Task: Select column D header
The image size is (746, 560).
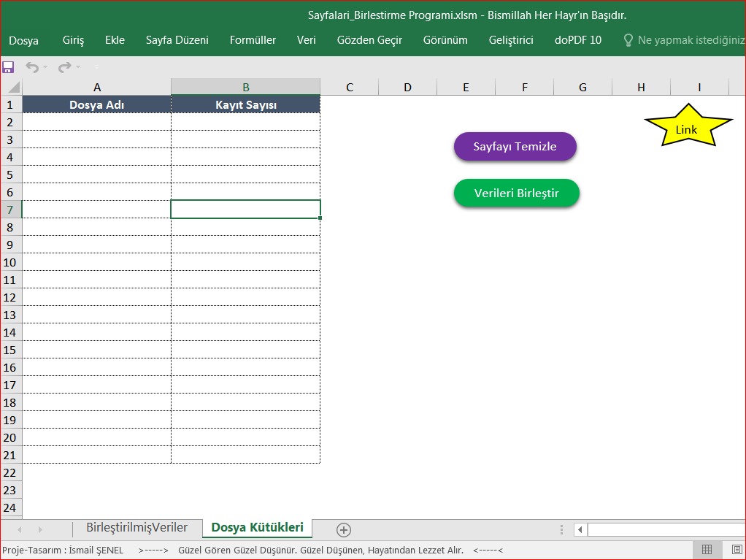Action: pyautogui.click(x=408, y=87)
